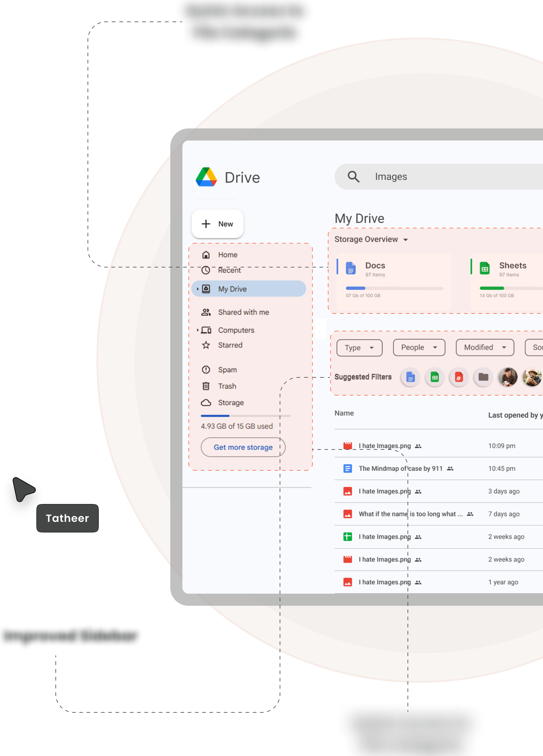Screen dimensions: 543x756
Task: Open the Sheets storage card
Action: 507,282
